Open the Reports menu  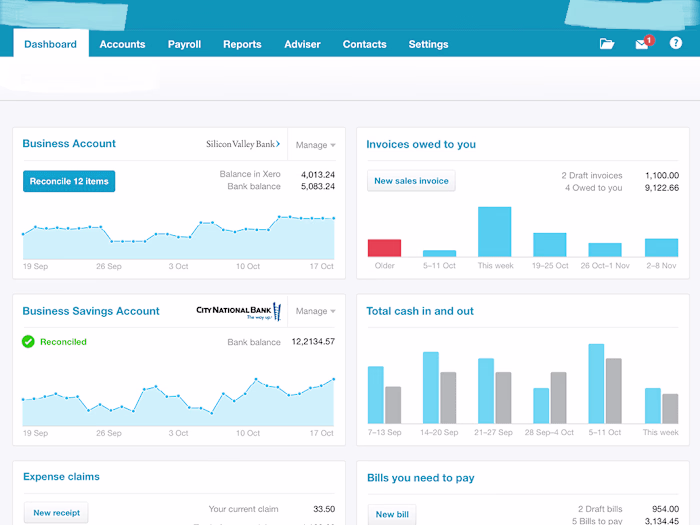coord(242,44)
